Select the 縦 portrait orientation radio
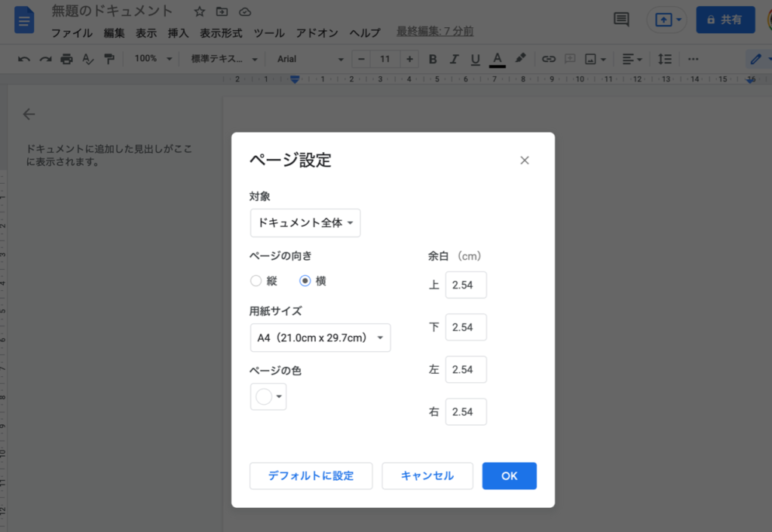This screenshot has height=532, width=772. [256, 281]
